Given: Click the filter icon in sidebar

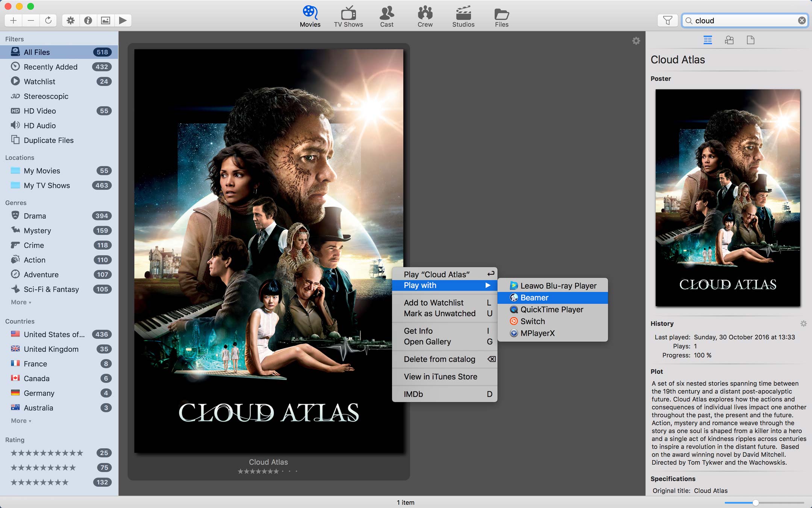Looking at the screenshot, I should 667,20.
